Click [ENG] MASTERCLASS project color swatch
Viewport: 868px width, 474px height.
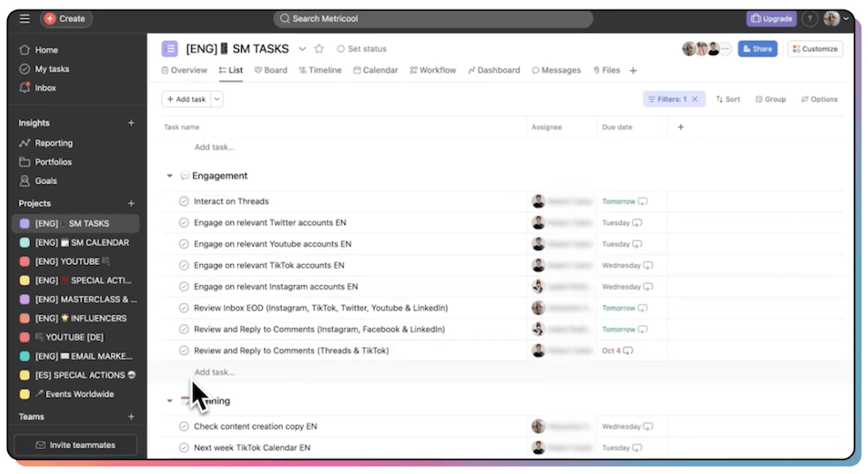click(25, 299)
